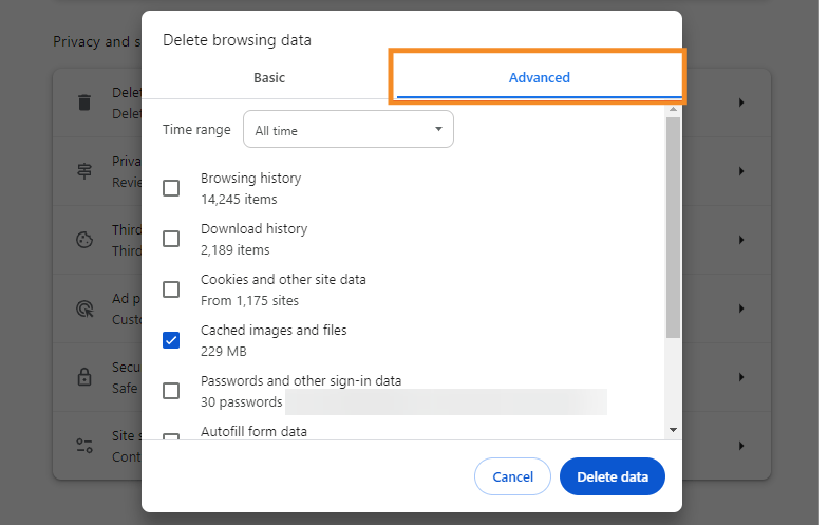The image size is (820, 525).
Task: Expand the Delete browsing data row arrow
Action: [x=741, y=102]
